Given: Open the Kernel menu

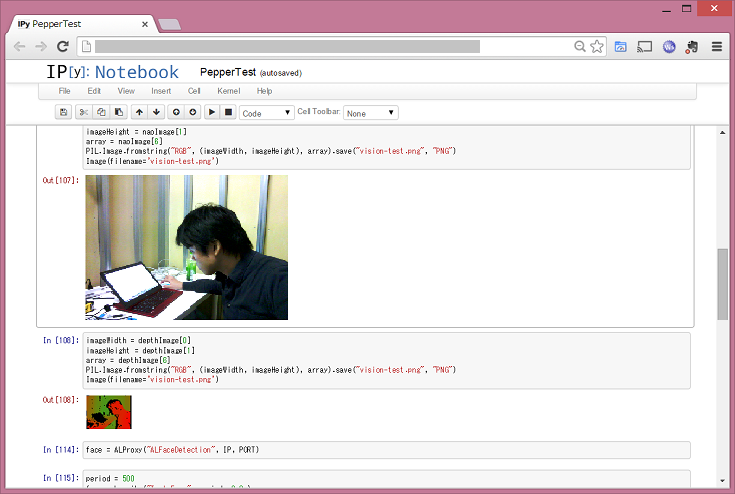Looking at the screenshot, I should click(229, 91).
